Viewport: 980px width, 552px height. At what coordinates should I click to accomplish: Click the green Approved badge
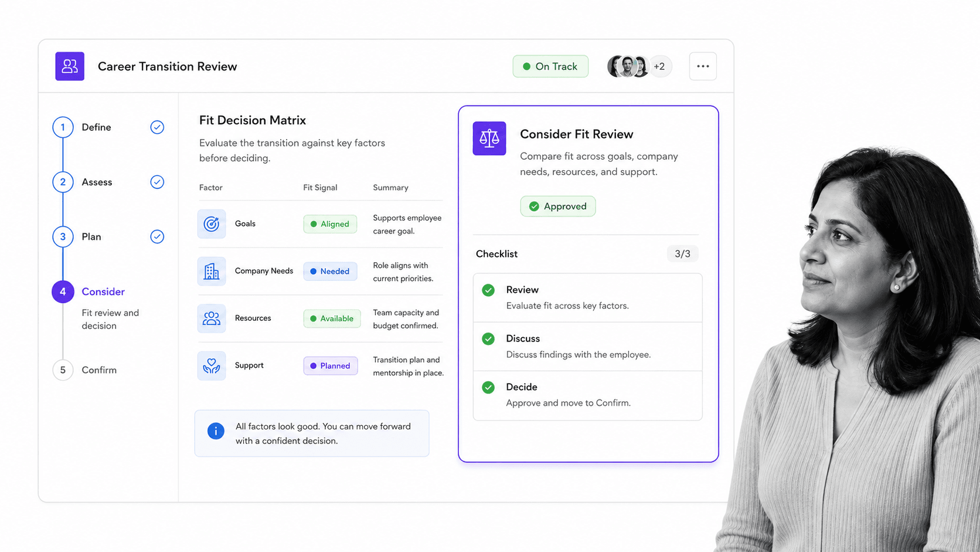[x=558, y=206]
